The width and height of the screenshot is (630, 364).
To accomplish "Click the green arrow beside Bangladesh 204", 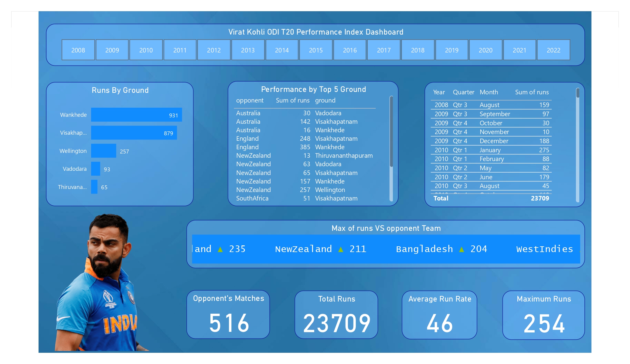I will coord(461,249).
